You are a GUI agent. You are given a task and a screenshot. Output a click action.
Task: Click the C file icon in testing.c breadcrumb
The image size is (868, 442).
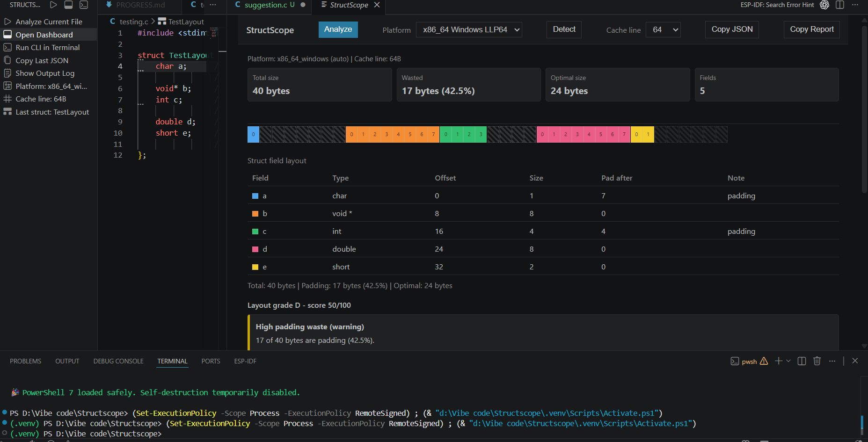(112, 21)
